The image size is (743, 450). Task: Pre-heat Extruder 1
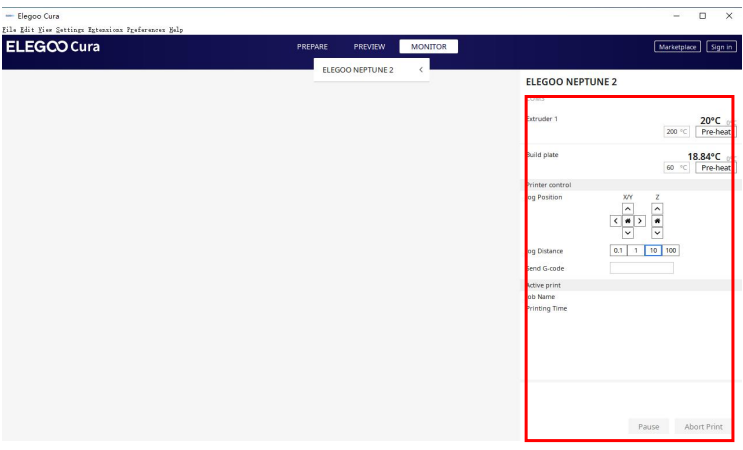[716, 132]
